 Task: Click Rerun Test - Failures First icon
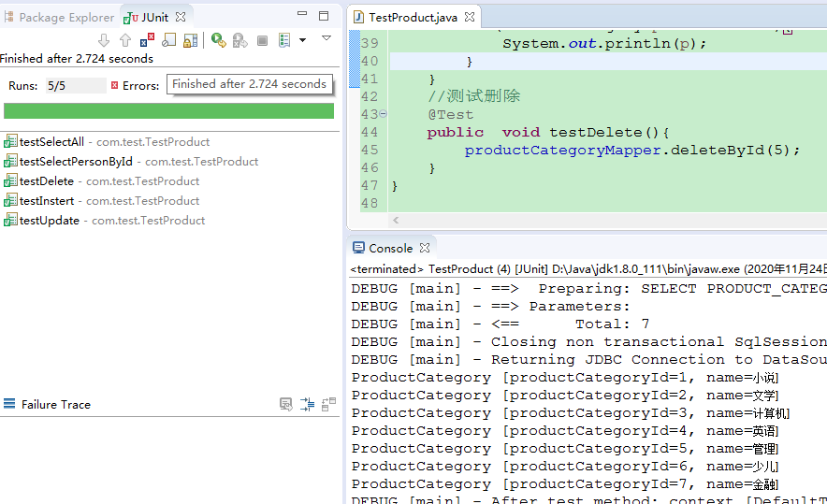240,40
